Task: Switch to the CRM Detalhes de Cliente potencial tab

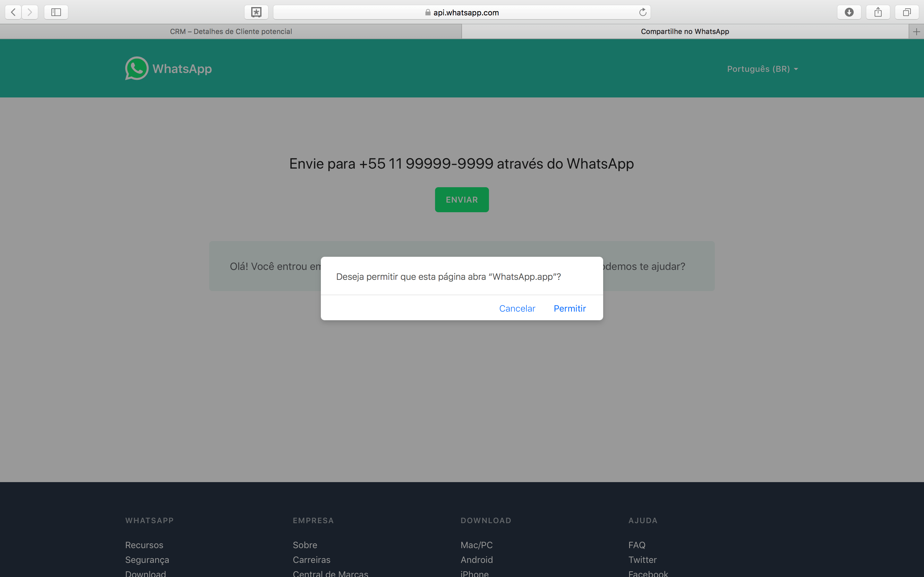Action: pyautogui.click(x=231, y=32)
